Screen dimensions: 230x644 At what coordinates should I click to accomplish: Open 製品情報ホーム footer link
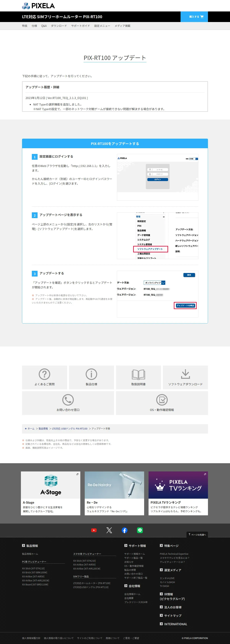click(30, 554)
